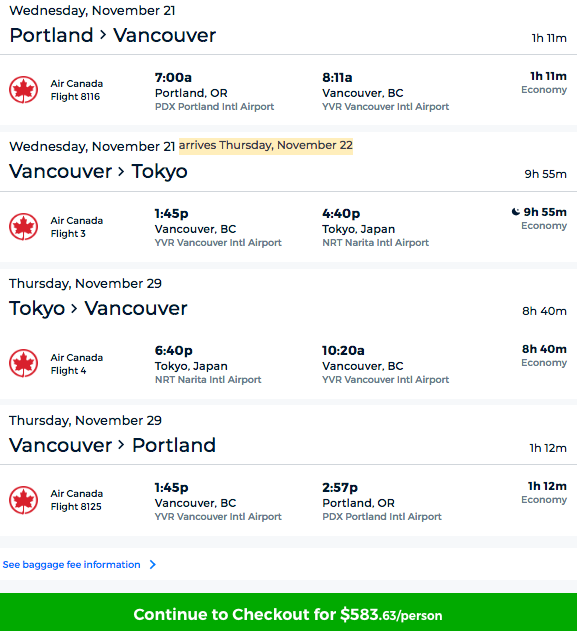The image size is (577, 631).
Task: Click the Air Canada logo for Flight 8116
Action: pyautogui.click(x=24, y=90)
